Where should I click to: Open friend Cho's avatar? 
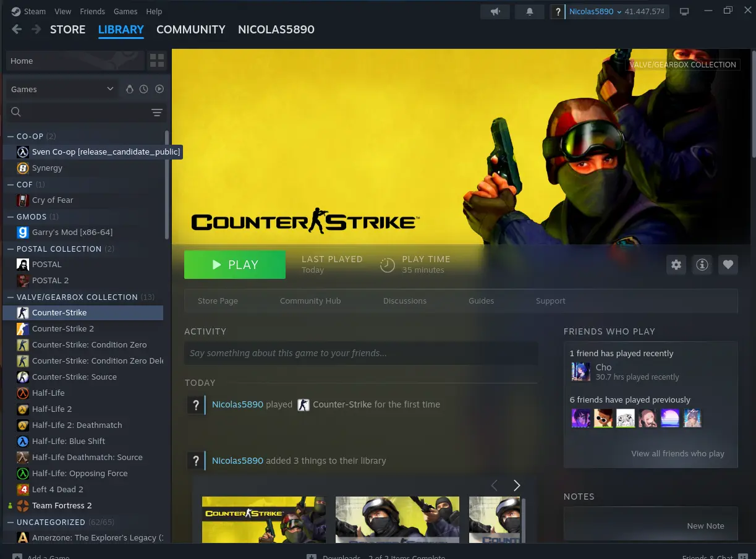(x=581, y=372)
